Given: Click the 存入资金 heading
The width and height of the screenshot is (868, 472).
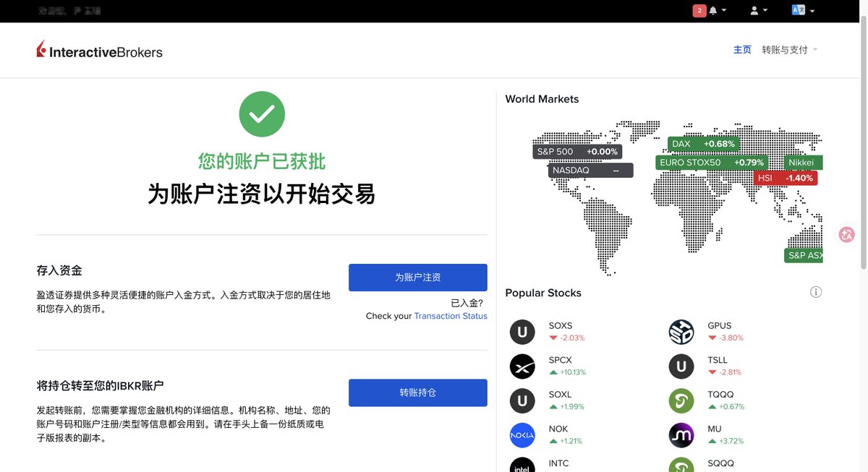Looking at the screenshot, I should 59,270.
